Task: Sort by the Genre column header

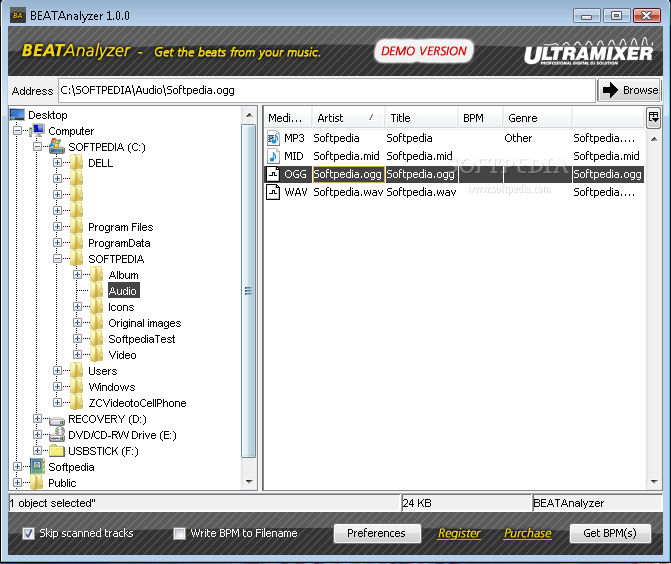Action: coord(537,118)
